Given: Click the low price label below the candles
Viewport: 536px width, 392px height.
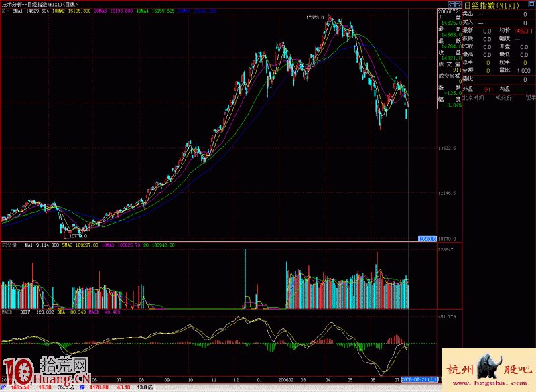Looking at the screenshot, I should (78, 235).
